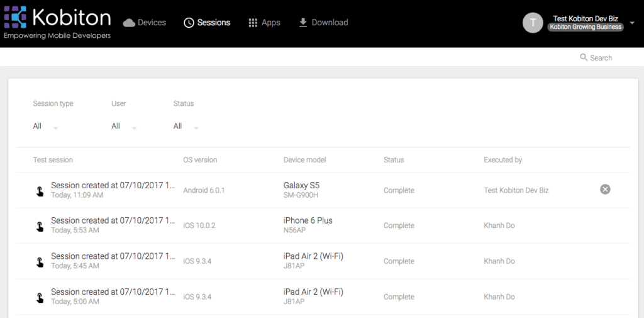Delete the Galaxy S5 session with X
Screen dimensions: 644x318
click(605, 190)
